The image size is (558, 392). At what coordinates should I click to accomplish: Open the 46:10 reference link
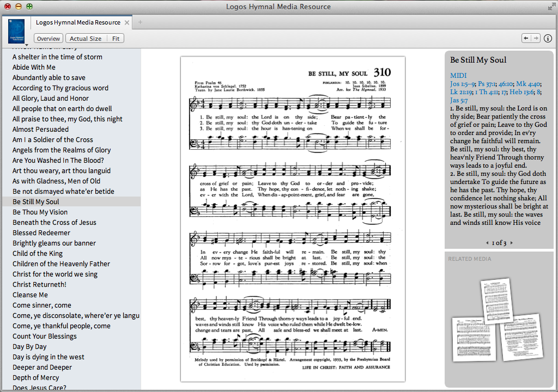tap(505, 84)
